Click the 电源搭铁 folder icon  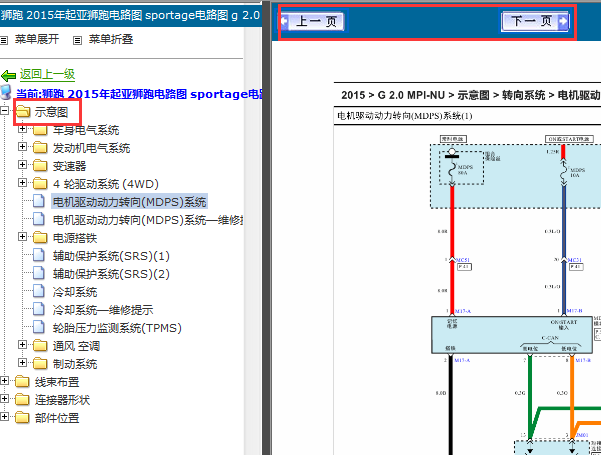tap(40, 237)
